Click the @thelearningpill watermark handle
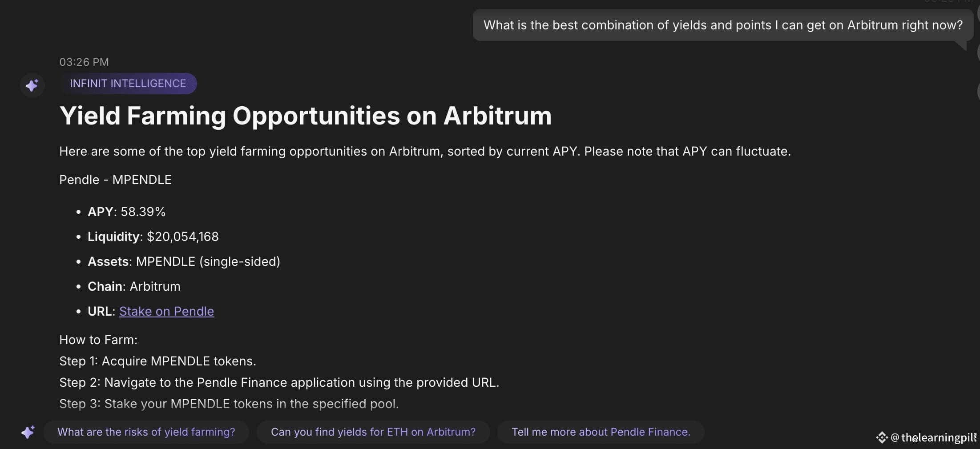 click(x=933, y=437)
